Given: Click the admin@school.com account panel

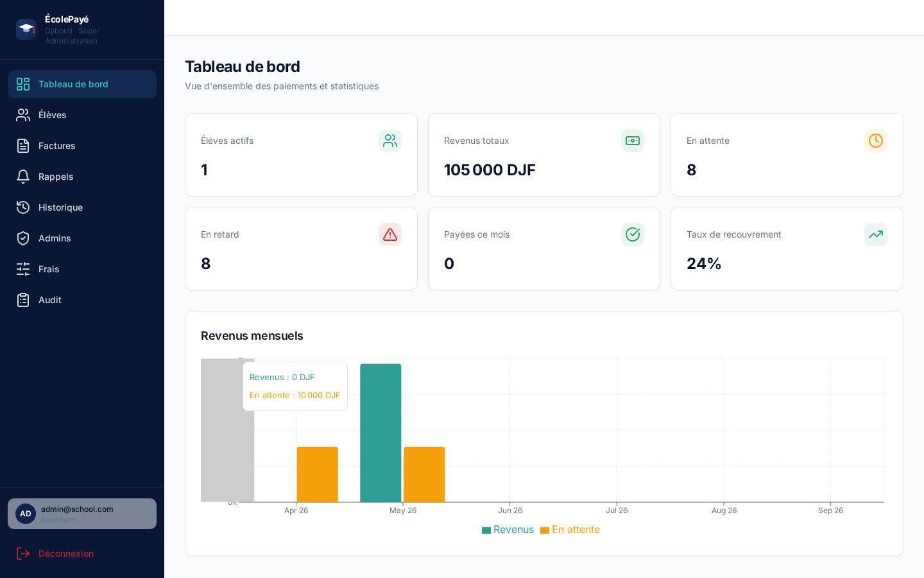Looking at the screenshot, I should point(82,514).
